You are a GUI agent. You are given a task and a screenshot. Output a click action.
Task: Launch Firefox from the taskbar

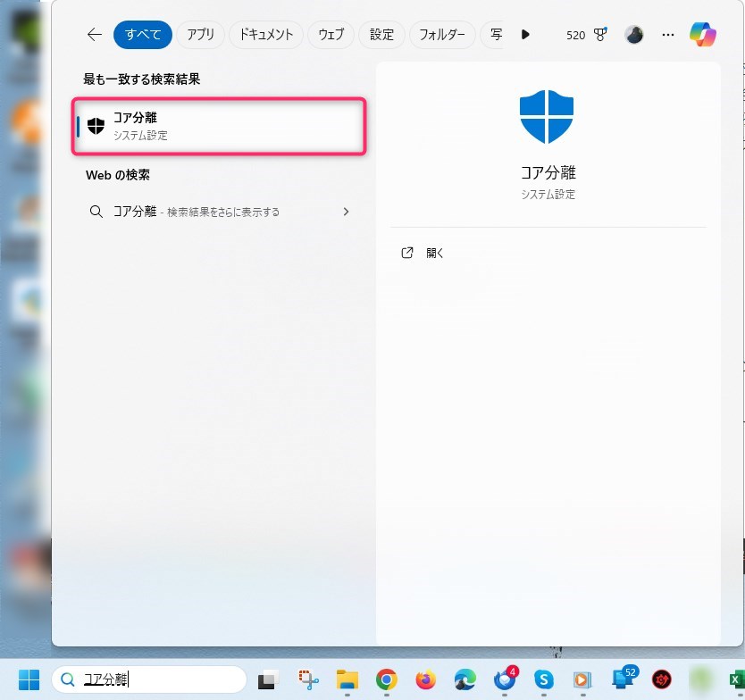click(425, 680)
